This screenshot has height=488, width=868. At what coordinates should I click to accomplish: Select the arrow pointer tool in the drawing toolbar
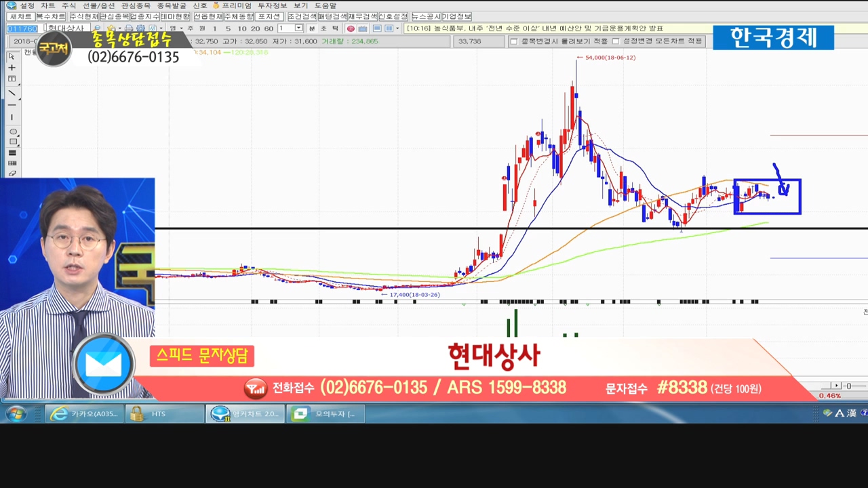tap(12, 57)
